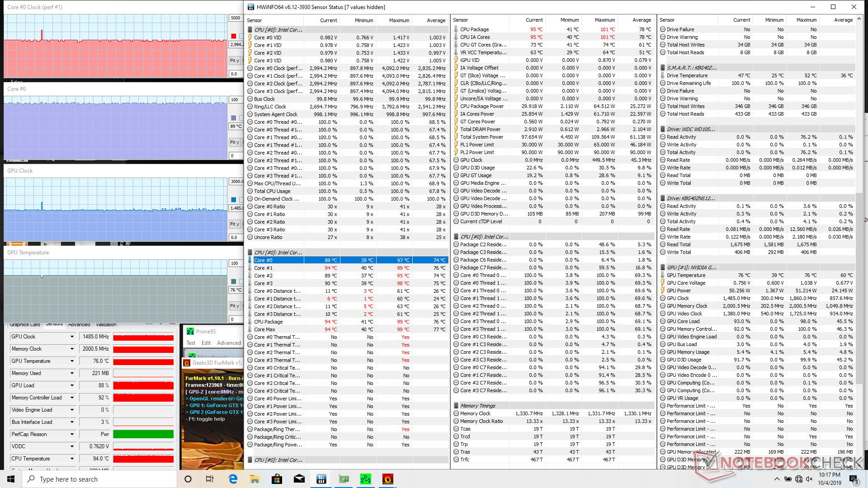Expand the PerfCap Reason dropdown
Screen dimensions: 868x488
coord(72,434)
